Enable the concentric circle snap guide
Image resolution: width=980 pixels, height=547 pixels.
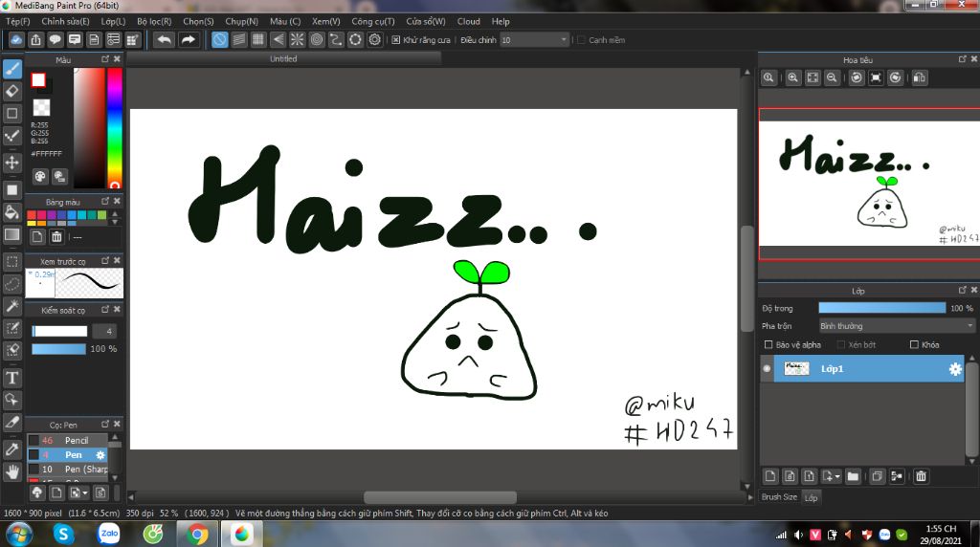pyautogui.click(x=316, y=40)
